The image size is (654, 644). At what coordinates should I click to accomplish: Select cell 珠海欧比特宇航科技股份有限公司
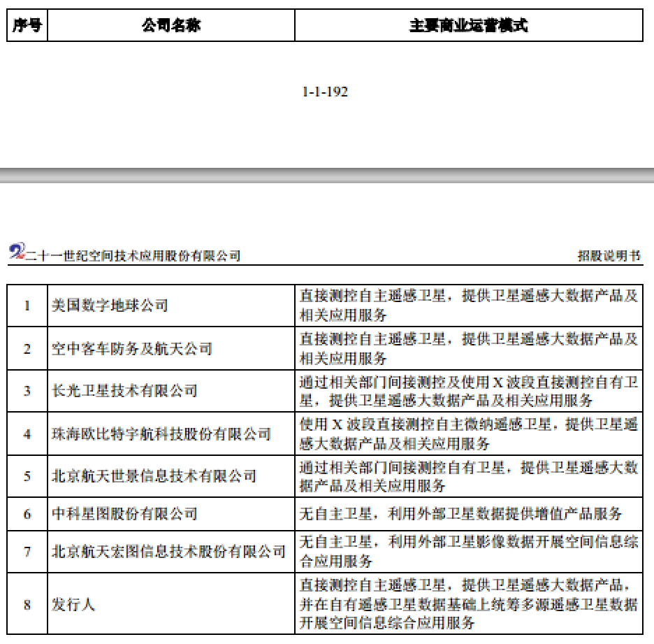tap(171, 434)
